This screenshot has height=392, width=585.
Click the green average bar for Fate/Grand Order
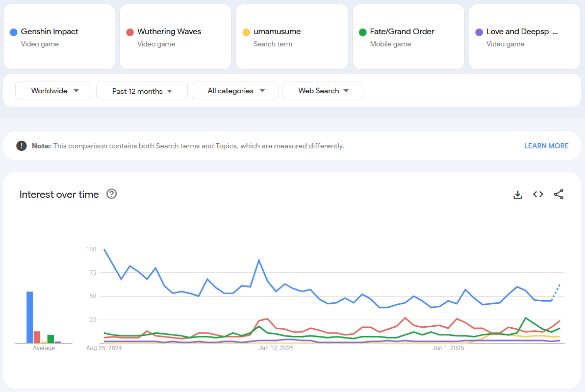tap(50, 339)
